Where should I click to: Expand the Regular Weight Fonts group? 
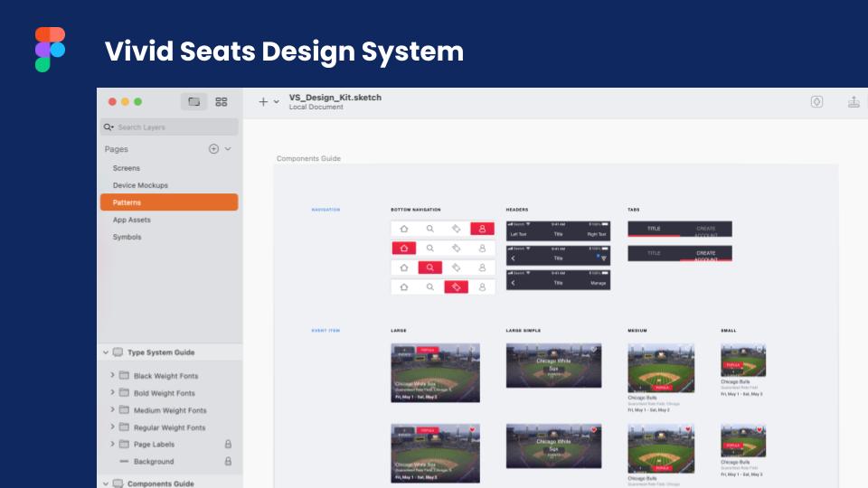click(x=112, y=427)
